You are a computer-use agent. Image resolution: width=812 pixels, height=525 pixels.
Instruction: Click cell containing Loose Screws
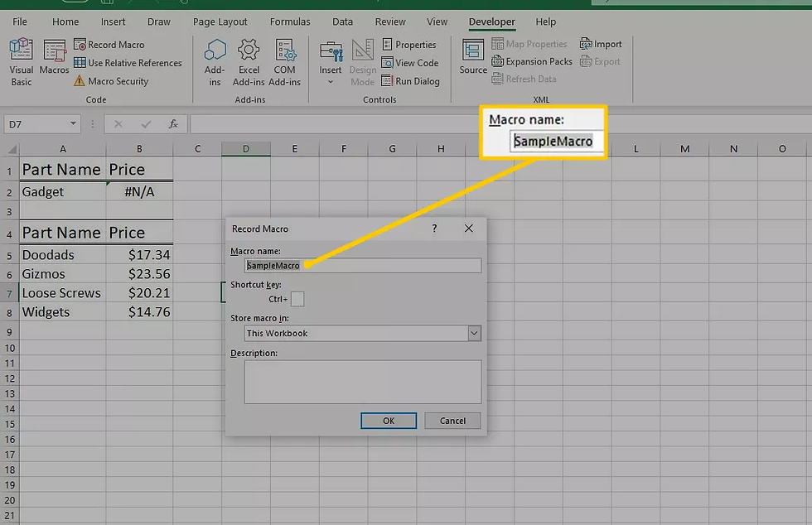(63, 294)
